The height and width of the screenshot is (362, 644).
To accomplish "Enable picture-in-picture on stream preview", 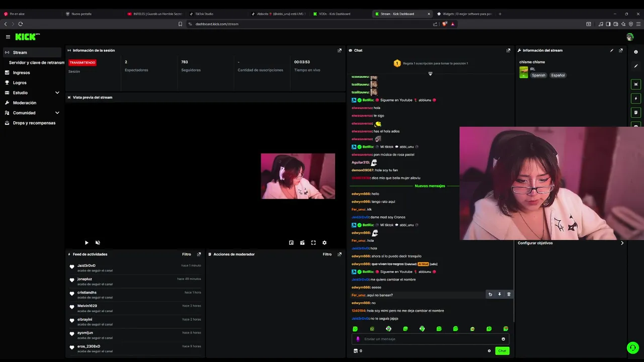I will coord(291,243).
